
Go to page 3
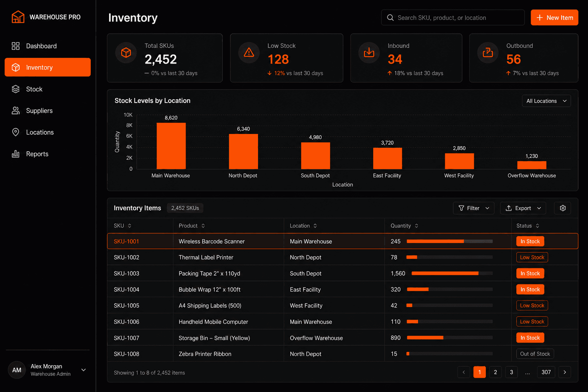(511, 372)
